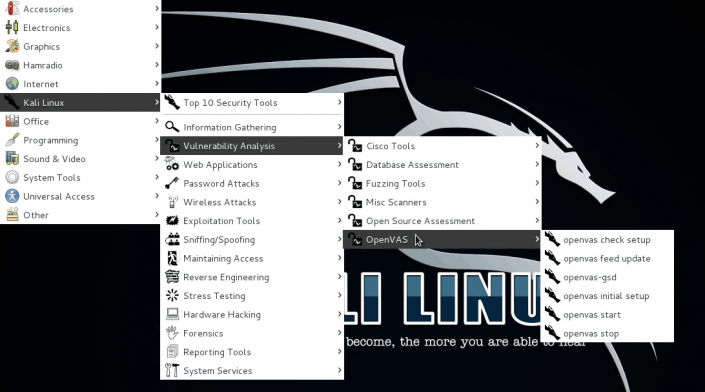Launch openvas start

coord(607,315)
